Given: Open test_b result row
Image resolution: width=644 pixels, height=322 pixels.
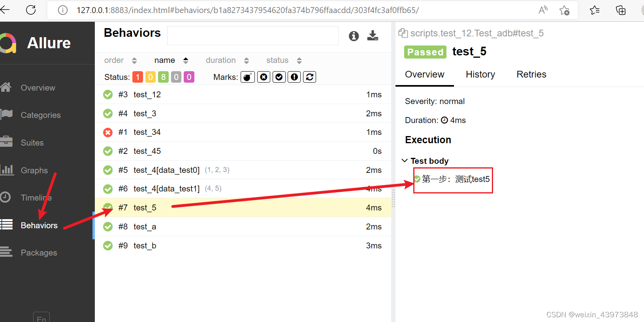Looking at the screenshot, I should [243, 246].
